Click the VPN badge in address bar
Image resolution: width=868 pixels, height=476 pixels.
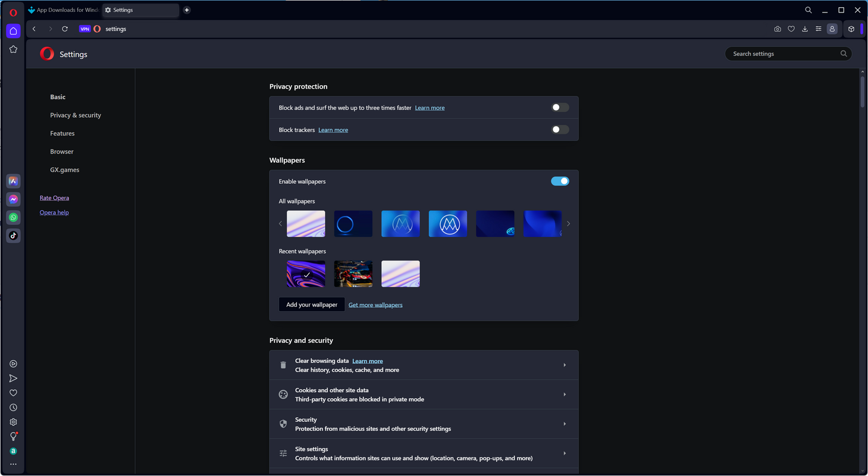click(x=84, y=29)
